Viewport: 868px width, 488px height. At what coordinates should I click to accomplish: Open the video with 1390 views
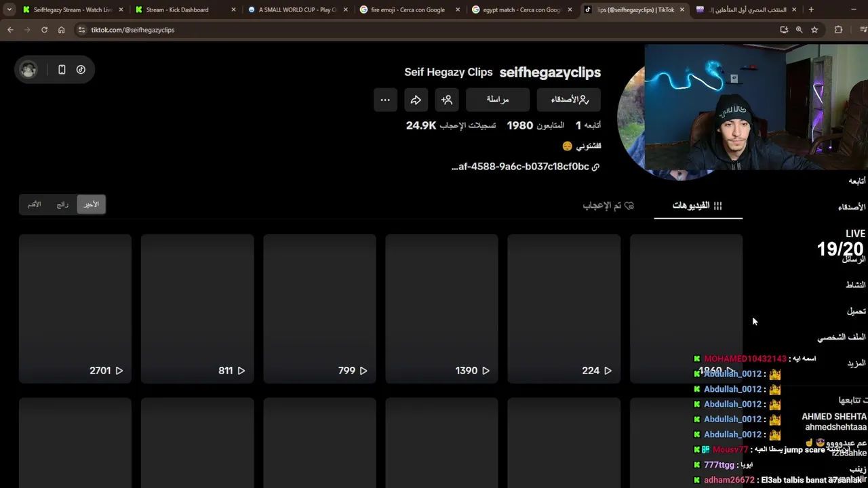point(441,309)
